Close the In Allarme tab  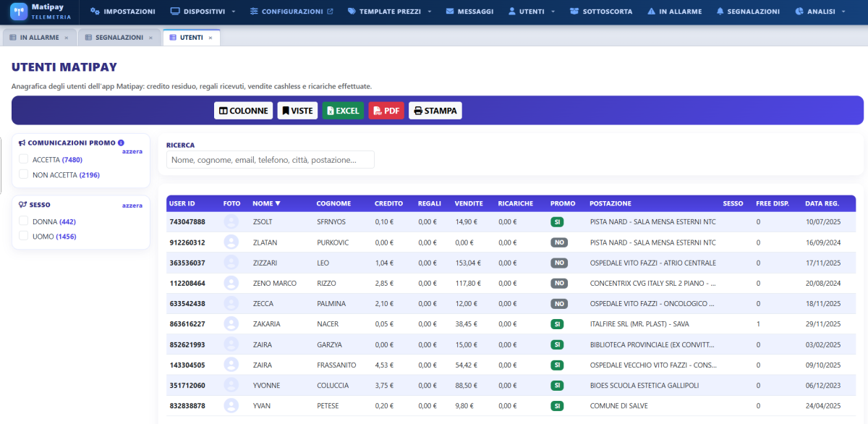(67, 38)
